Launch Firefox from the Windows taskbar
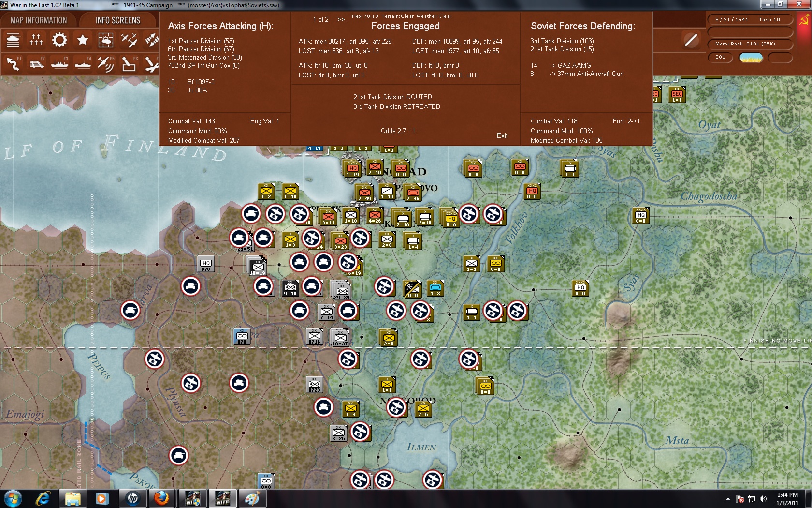812x508 pixels. (x=163, y=498)
